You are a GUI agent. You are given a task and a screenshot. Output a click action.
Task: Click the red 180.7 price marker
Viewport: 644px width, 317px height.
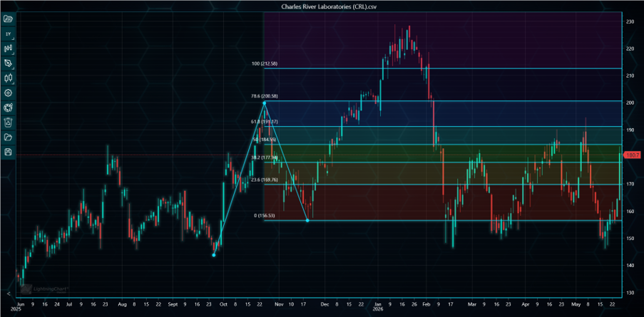632,155
